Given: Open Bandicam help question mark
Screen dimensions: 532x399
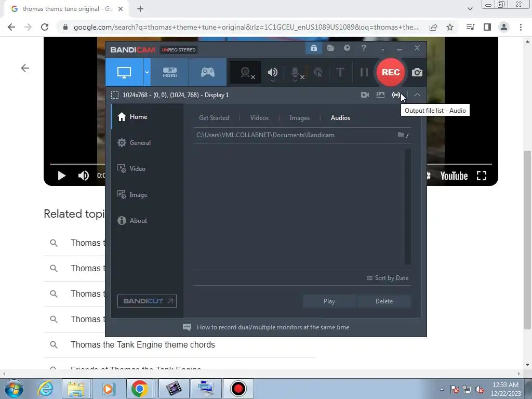Looking at the screenshot, I should tap(364, 48).
